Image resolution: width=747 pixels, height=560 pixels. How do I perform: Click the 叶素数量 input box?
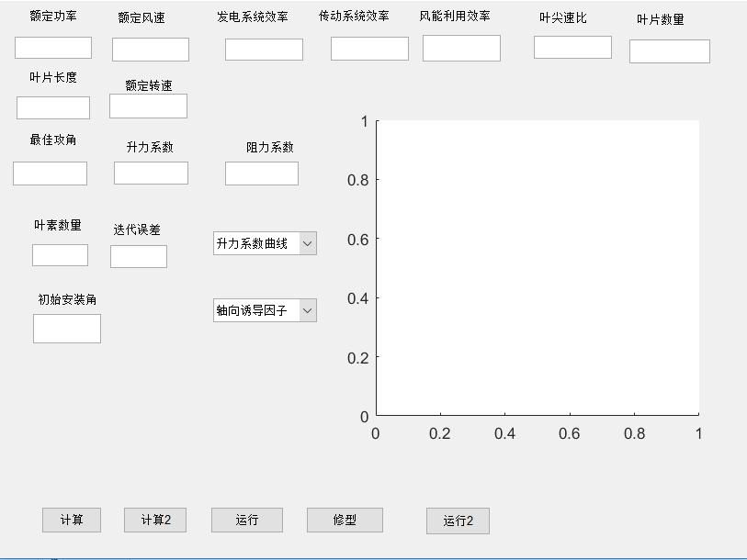60,255
